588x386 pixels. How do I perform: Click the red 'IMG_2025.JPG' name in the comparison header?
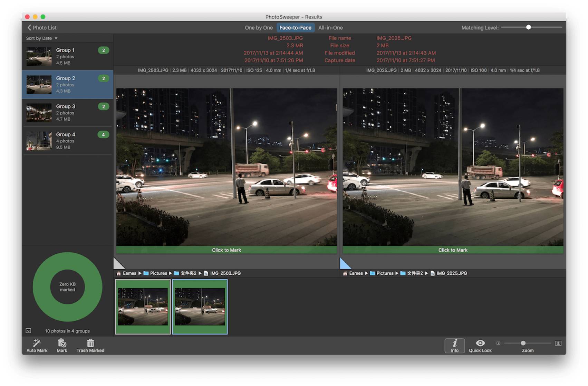(x=394, y=38)
